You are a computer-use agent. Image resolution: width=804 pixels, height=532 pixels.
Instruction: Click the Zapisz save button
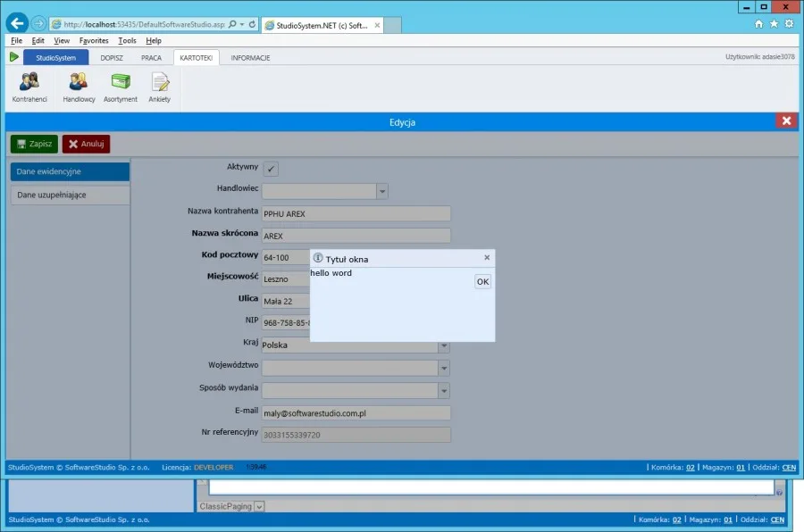(34, 144)
